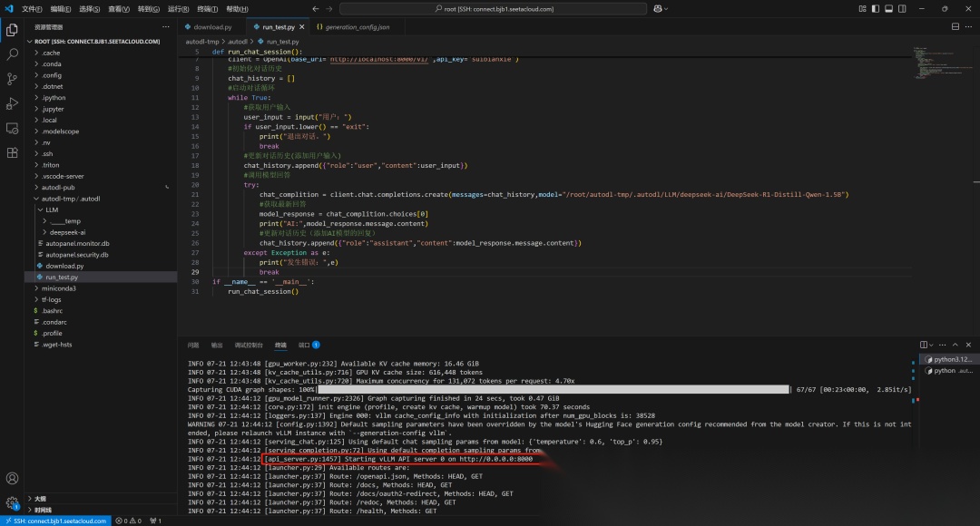980x526 pixels.
Task: Open the Source Control view
Action: pos(12,79)
